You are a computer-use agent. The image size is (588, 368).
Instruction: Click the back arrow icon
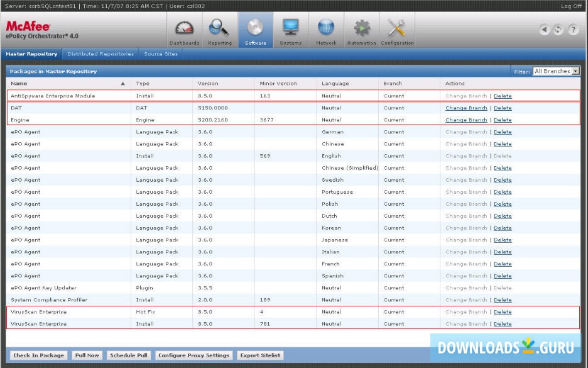(544, 30)
